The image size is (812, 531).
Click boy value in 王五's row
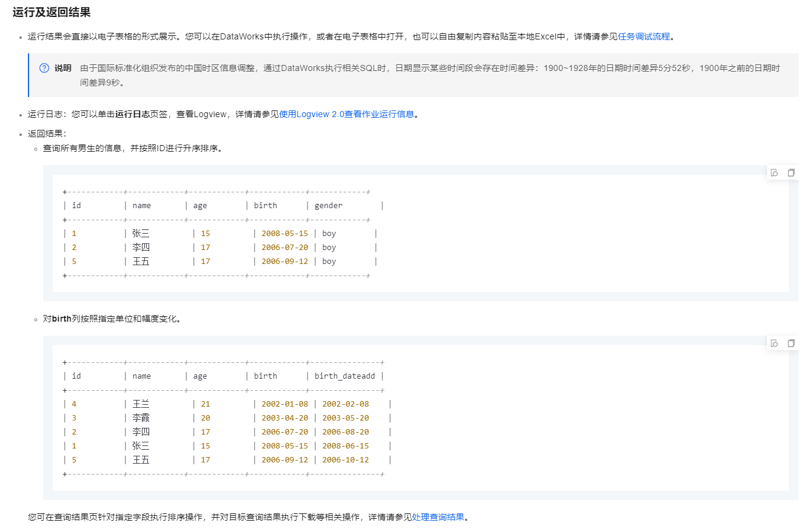[x=329, y=262]
